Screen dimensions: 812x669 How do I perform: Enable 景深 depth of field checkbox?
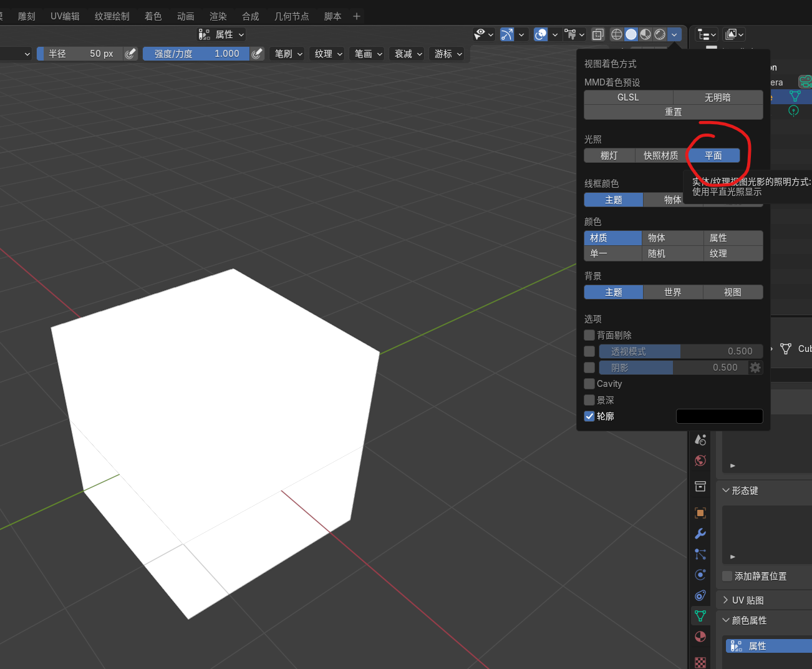click(589, 400)
